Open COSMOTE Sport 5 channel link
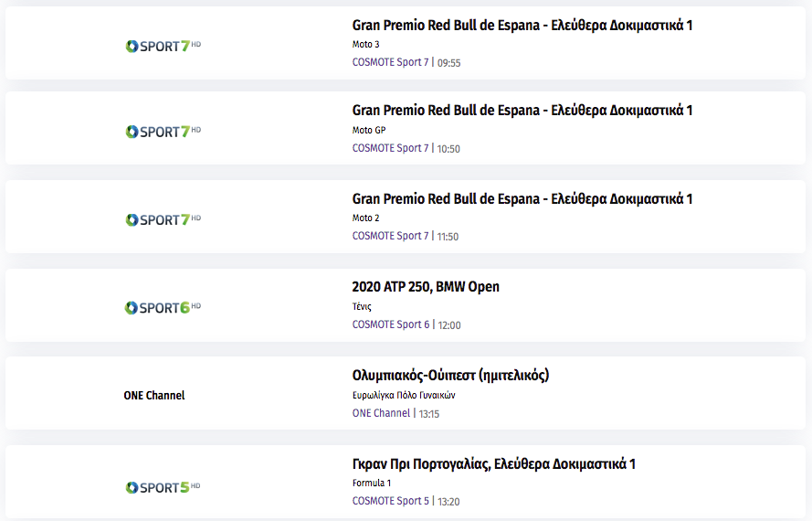 click(x=391, y=501)
